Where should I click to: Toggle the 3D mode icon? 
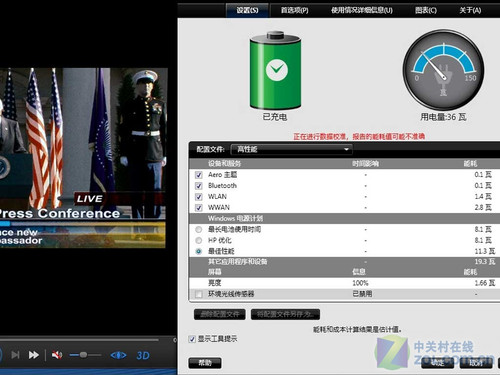(143, 356)
